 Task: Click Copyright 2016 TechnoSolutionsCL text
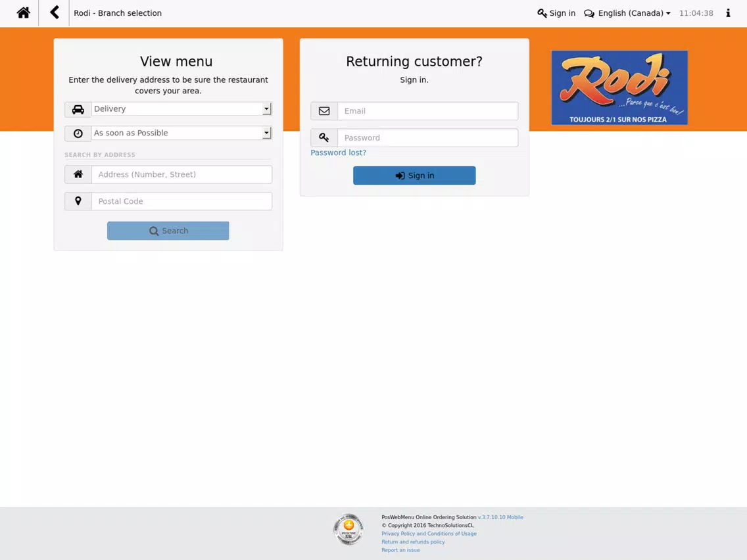coord(428,525)
